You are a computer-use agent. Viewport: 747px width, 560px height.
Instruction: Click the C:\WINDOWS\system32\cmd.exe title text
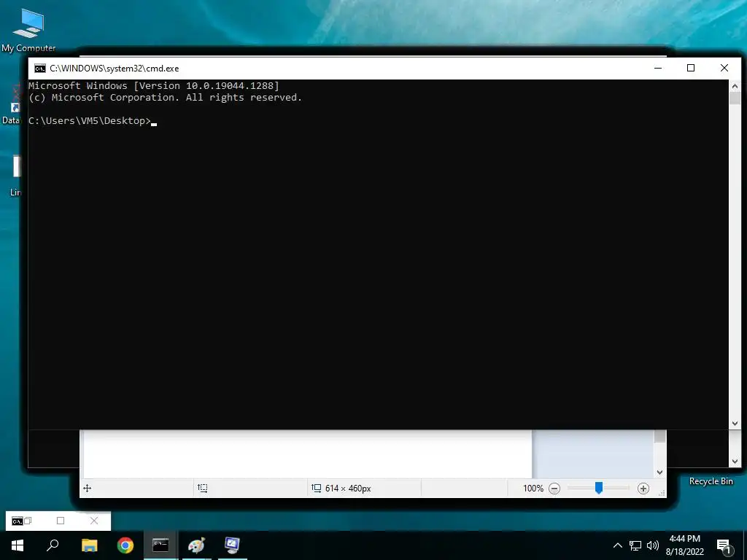[115, 69]
